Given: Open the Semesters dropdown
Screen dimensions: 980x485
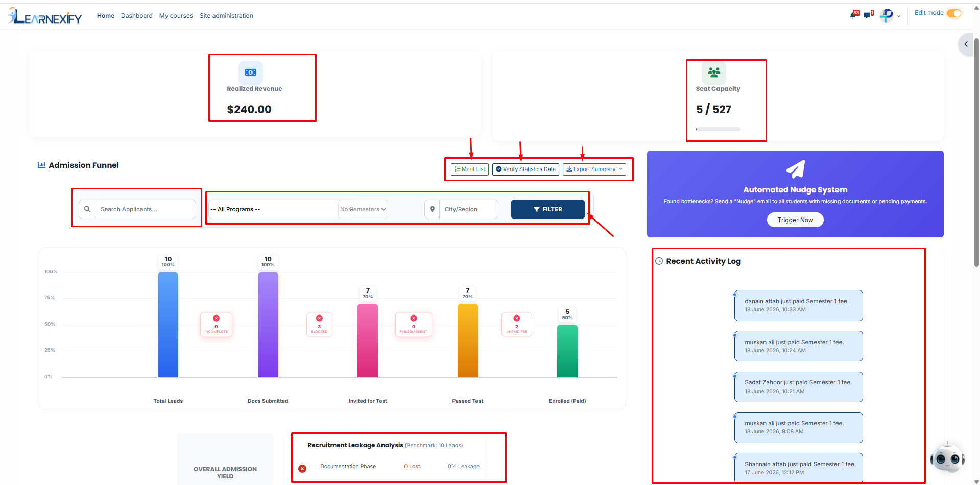Looking at the screenshot, I should click(x=363, y=209).
